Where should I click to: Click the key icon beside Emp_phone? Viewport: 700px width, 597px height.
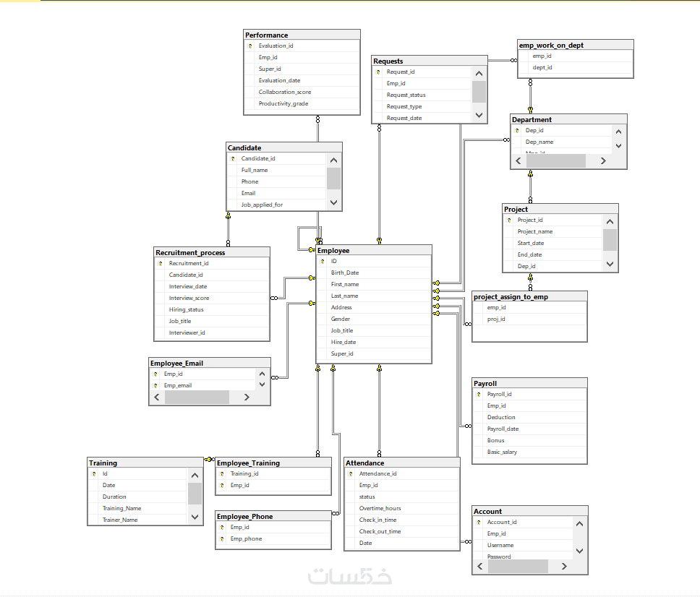(x=222, y=539)
